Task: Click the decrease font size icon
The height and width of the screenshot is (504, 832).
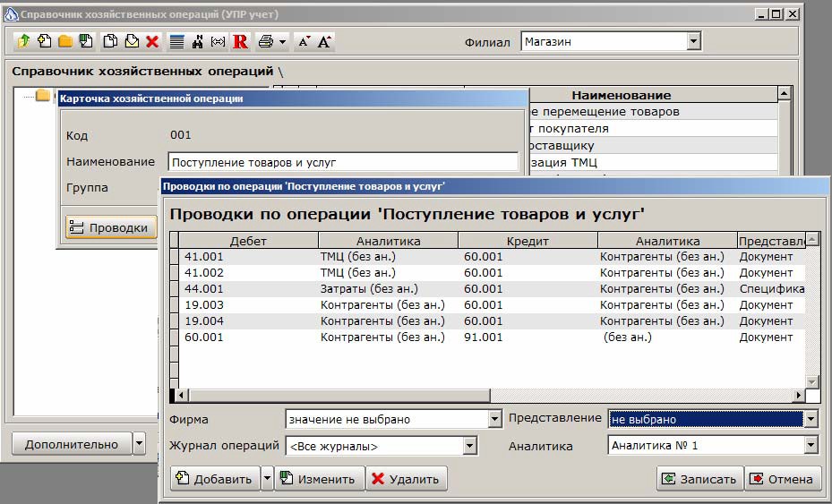Action: pyautogui.click(x=304, y=41)
